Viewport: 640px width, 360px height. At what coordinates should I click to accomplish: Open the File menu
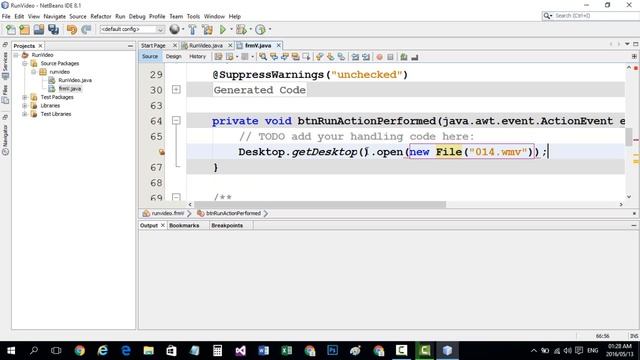pos(6,16)
